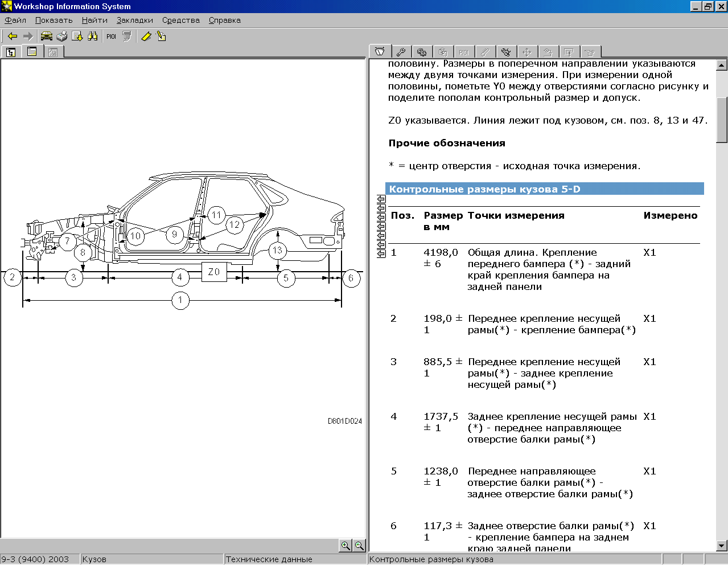Click the vertical scrollbar thumb in text pane
Screen dimensions: 728x565
tap(722, 120)
